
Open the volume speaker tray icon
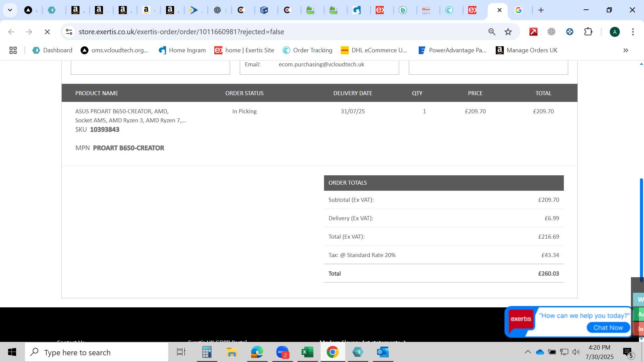(x=576, y=352)
